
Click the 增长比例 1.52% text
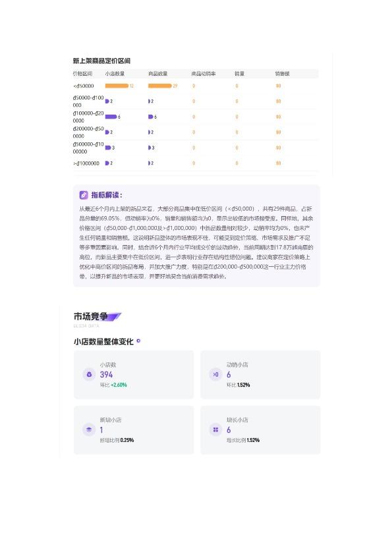click(x=243, y=440)
